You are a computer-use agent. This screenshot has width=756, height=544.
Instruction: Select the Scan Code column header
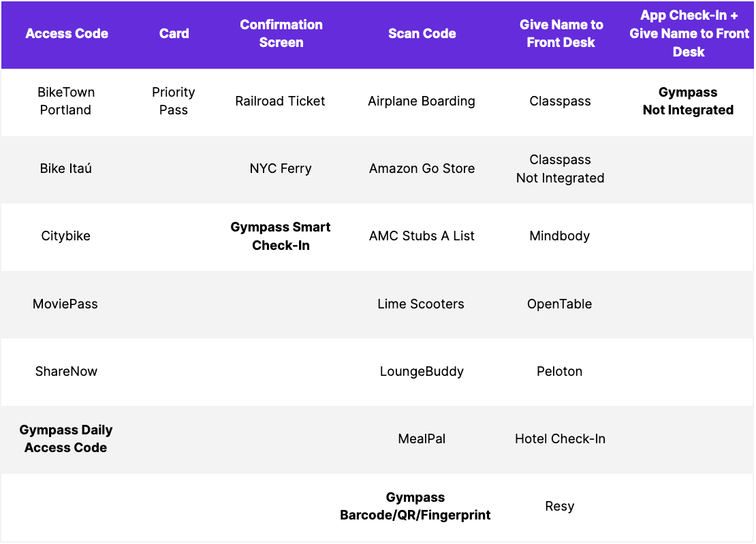(x=422, y=33)
